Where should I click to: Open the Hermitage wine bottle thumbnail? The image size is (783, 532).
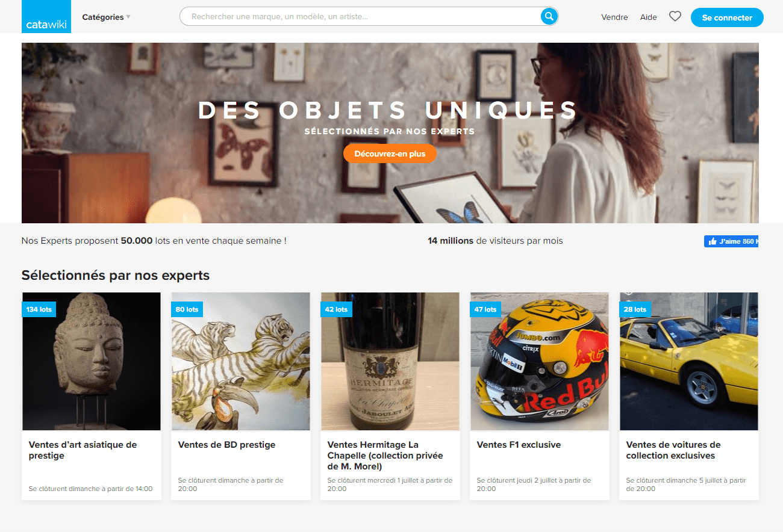390,362
